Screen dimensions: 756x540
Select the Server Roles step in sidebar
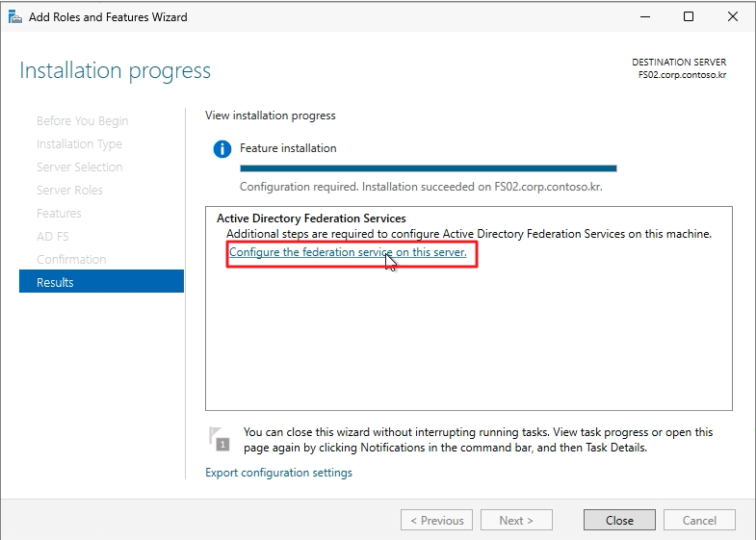pos(69,190)
